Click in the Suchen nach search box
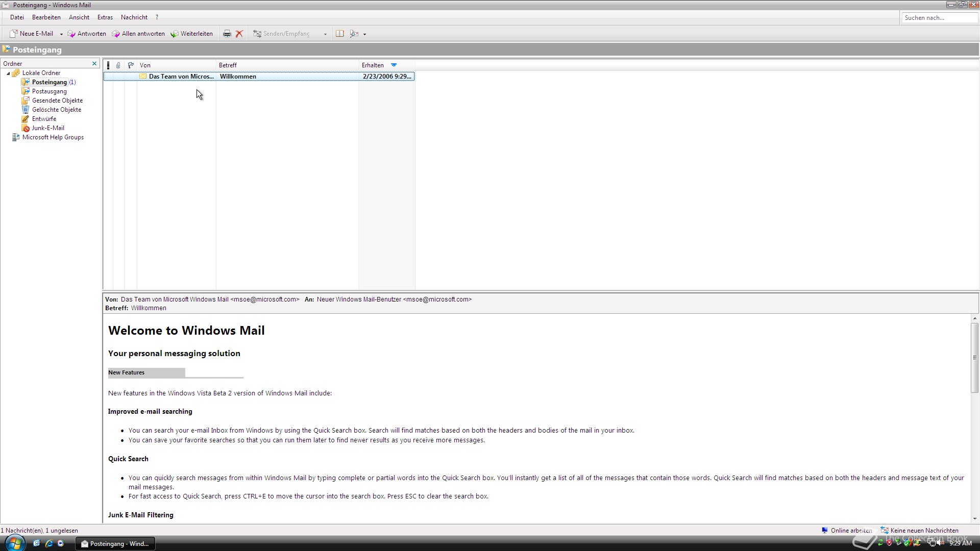Screen dimensions: 980x551 939,18
